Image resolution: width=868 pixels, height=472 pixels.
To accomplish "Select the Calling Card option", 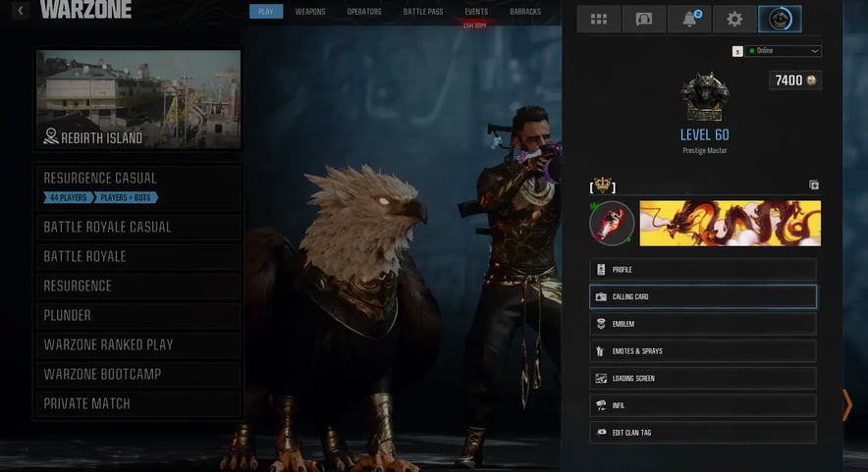I will 702,296.
